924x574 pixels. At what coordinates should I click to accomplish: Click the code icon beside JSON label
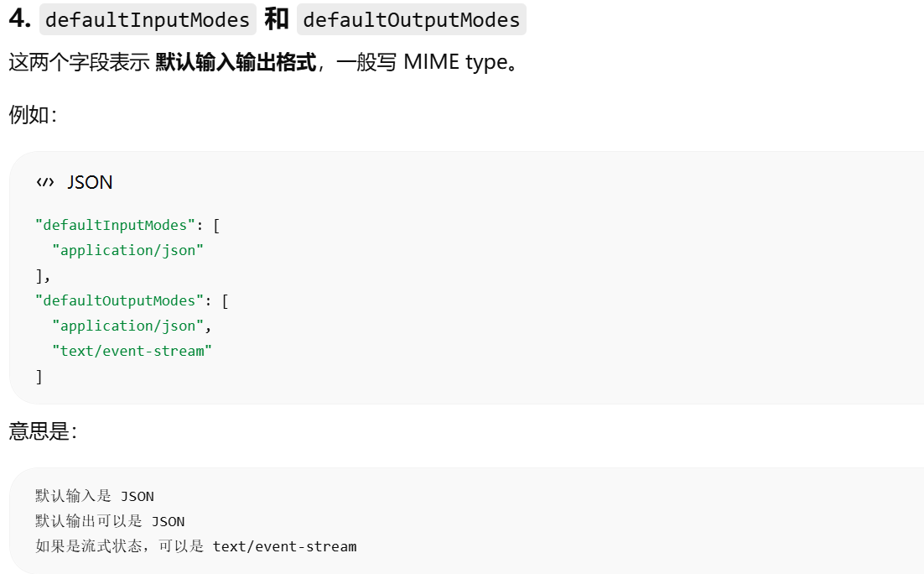[x=44, y=182]
